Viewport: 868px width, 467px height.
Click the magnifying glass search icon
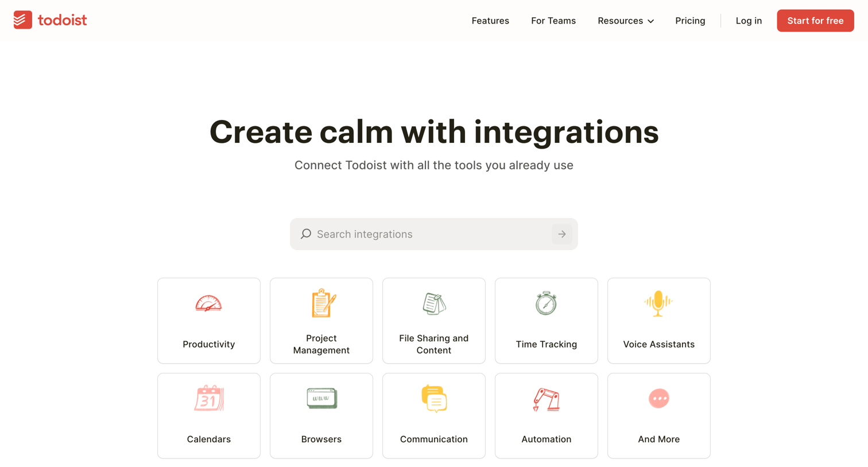point(306,234)
